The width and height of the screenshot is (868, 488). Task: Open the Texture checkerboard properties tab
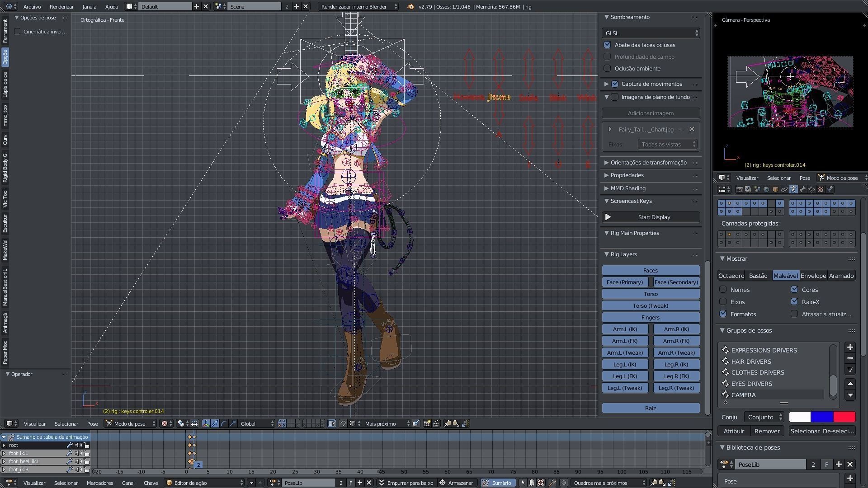click(x=821, y=189)
